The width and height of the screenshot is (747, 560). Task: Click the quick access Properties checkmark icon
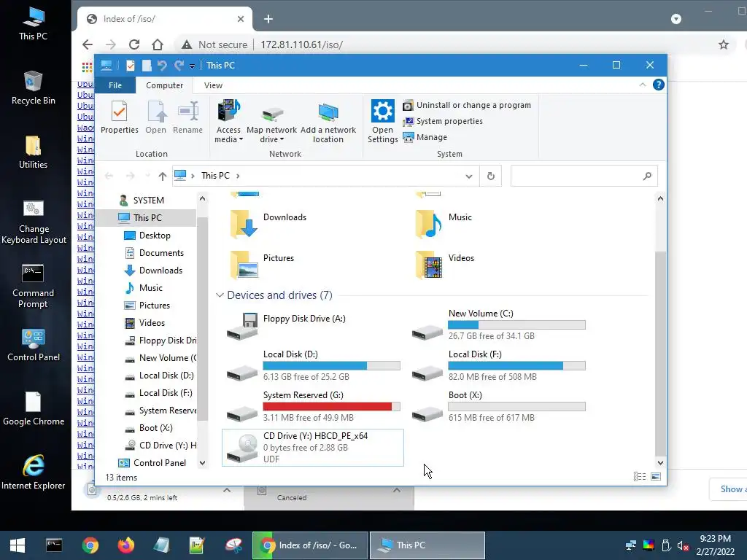(x=130, y=65)
